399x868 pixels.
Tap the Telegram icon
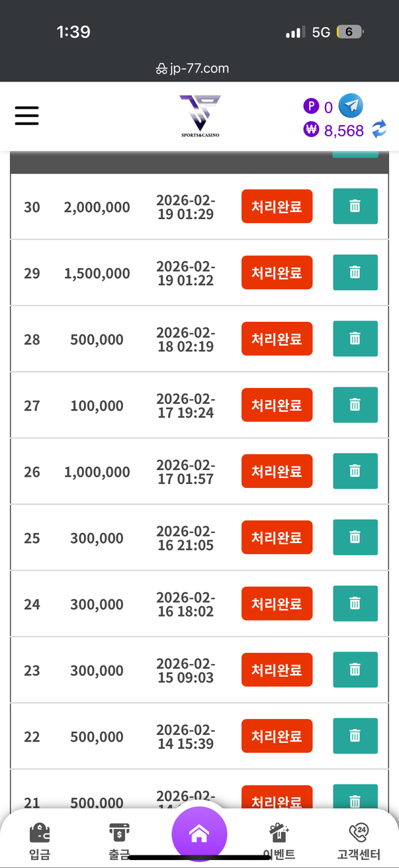351,105
